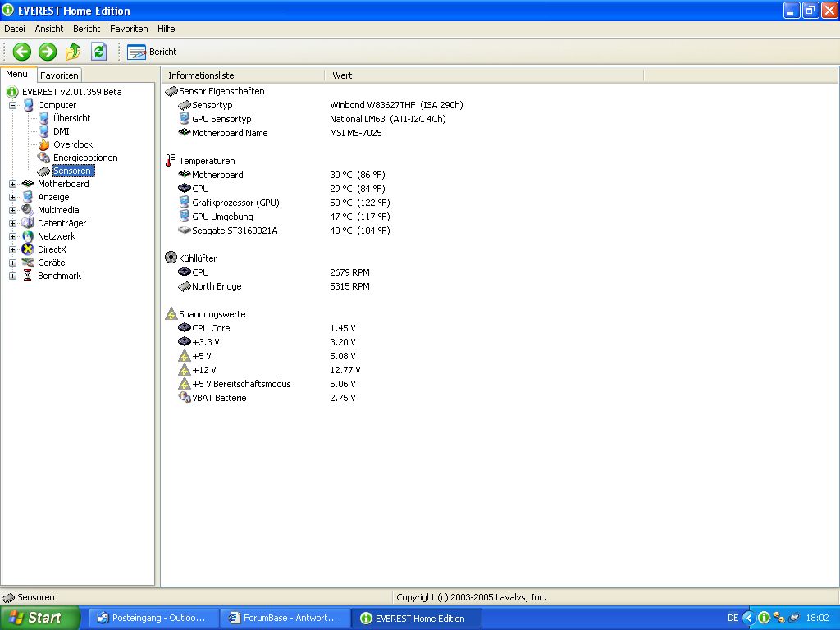Select the CPU Core voltage row
840x630 pixels.
pos(267,328)
